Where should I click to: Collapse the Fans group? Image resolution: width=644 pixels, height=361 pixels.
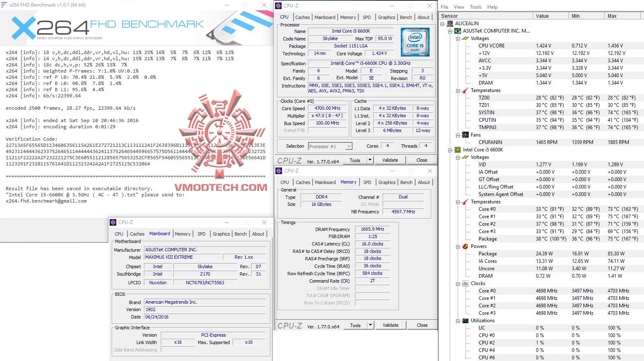click(458, 135)
